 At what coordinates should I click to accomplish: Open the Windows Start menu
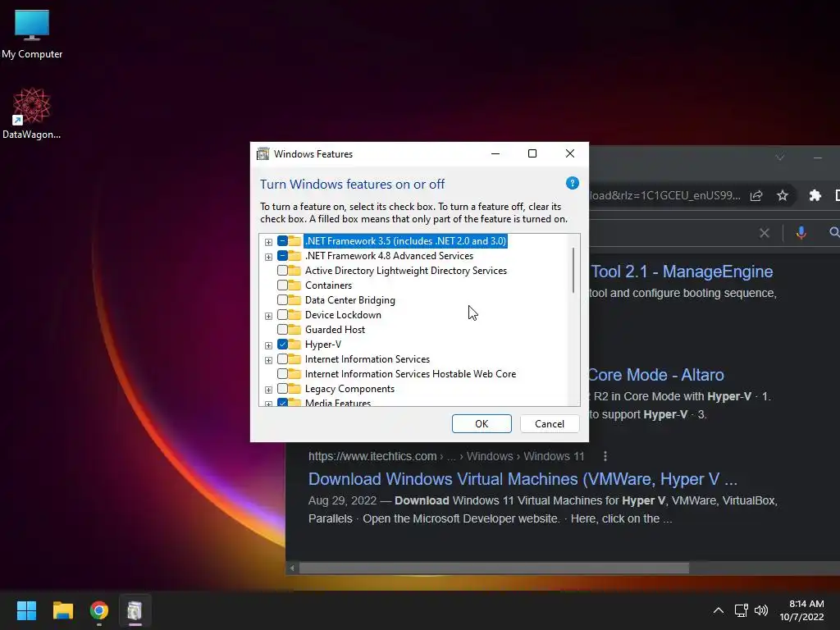pos(26,610)
